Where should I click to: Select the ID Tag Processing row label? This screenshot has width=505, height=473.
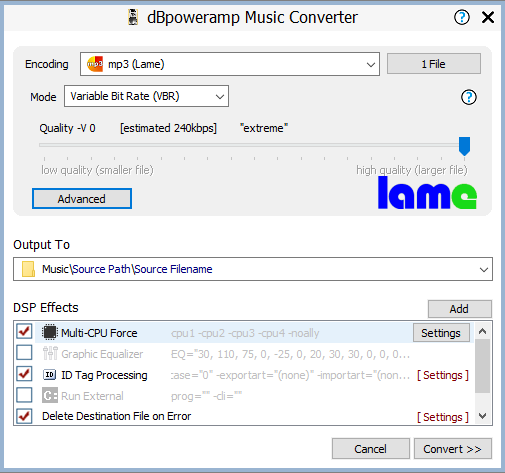(104, 375)
